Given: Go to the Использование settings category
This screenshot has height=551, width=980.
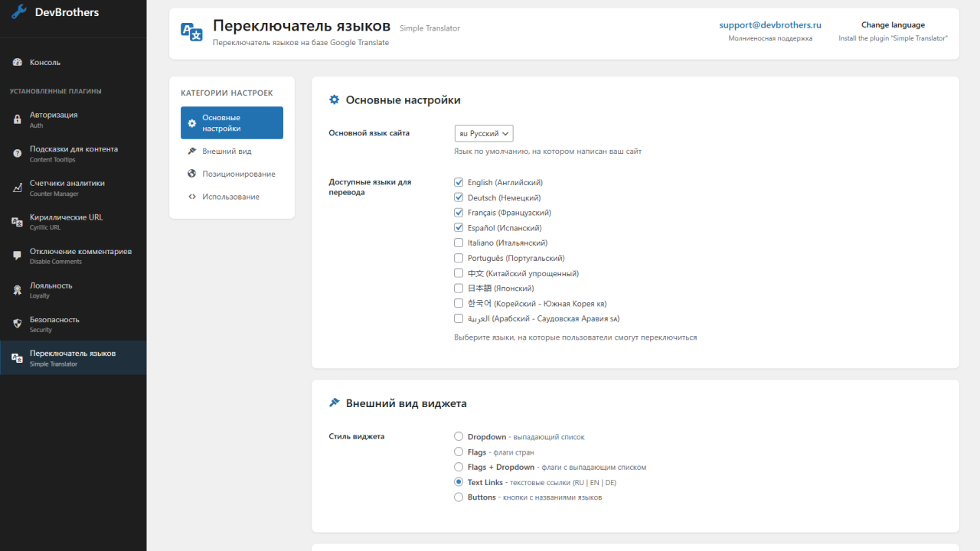Looking at the screenshot, I should 230,197.
